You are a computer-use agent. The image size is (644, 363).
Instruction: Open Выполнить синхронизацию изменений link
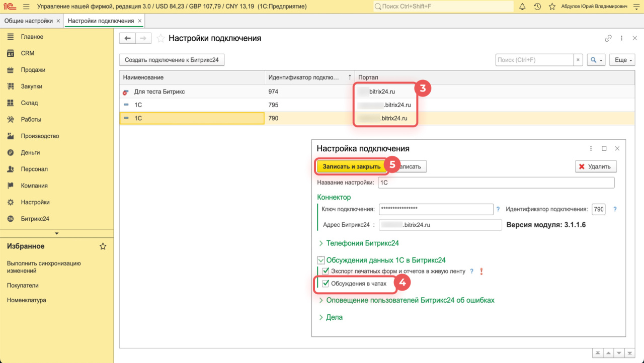(44, 267)
